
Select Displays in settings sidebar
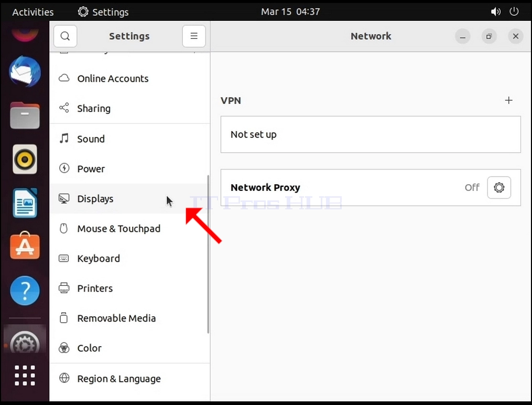click(x=129, y=199)
